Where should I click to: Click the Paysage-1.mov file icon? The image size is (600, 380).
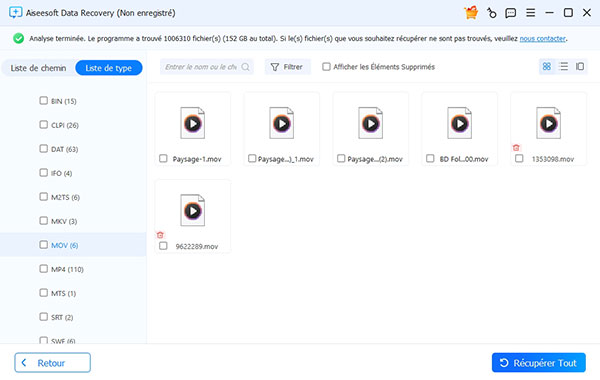coord(192,123)
